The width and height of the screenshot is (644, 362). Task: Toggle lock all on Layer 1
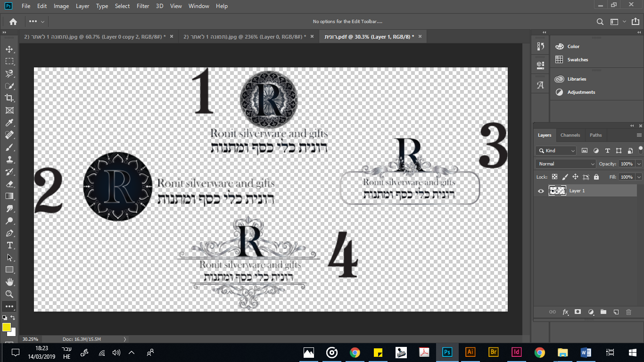click(x=596, y=177)
